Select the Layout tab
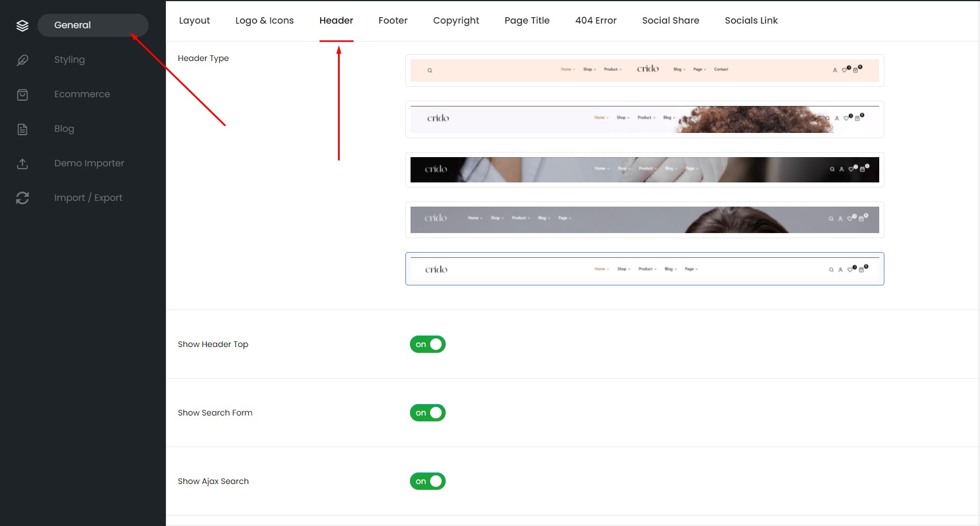The image size is (980, 526). pyautogui.click(x=194, y=21)
